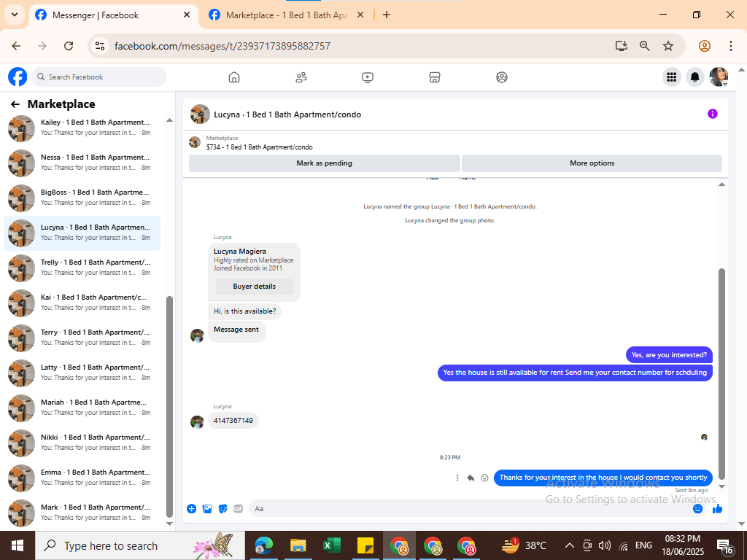
Task: Send a thumbs-up like
Action: (718, 508)
